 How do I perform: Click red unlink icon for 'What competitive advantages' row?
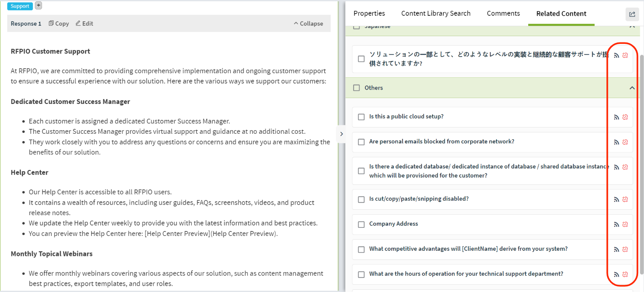point(625,250)
